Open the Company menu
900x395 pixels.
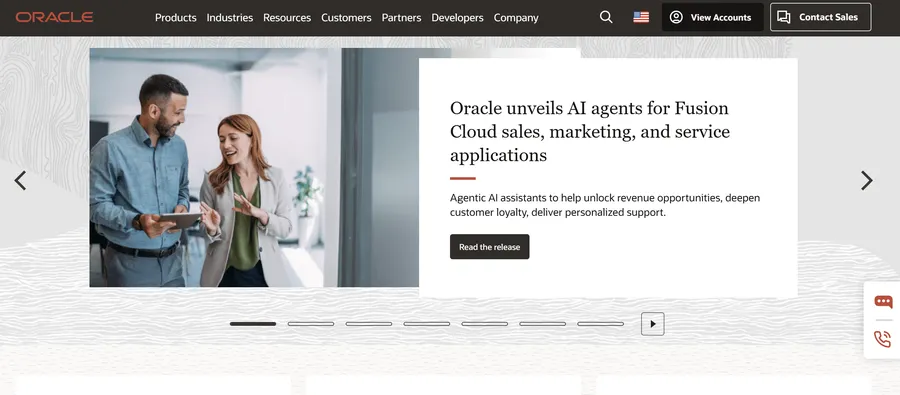pyautogui.click(x=516, y=18)
